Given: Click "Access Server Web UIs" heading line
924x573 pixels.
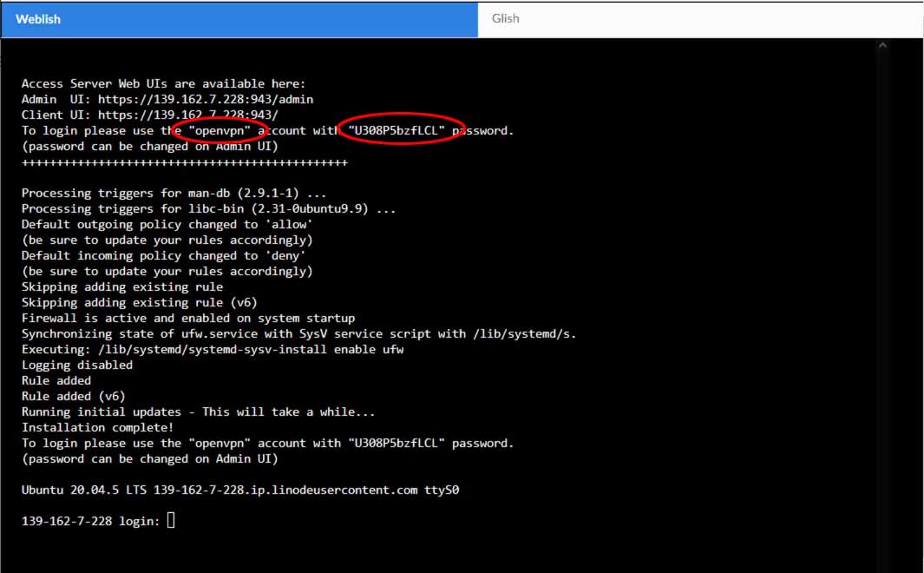Looking at the screenshot, I should tap(163, 84).
